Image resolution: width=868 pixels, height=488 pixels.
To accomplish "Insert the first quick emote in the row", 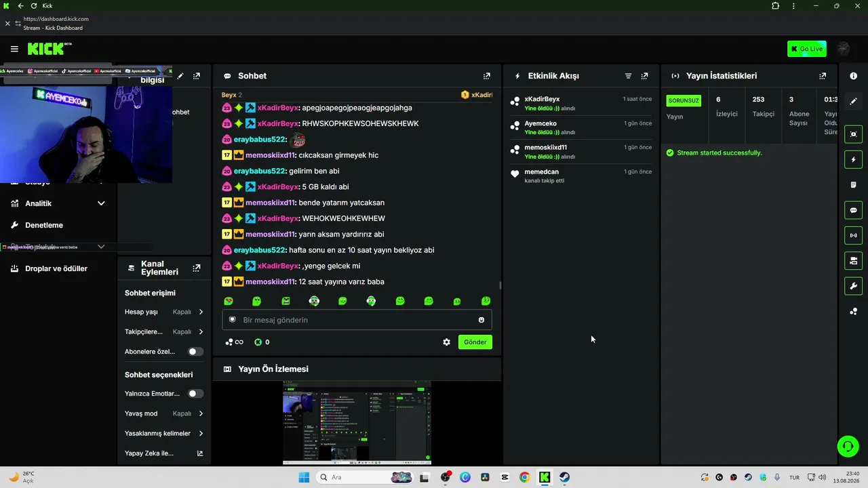I will click(x=229, y=301).
